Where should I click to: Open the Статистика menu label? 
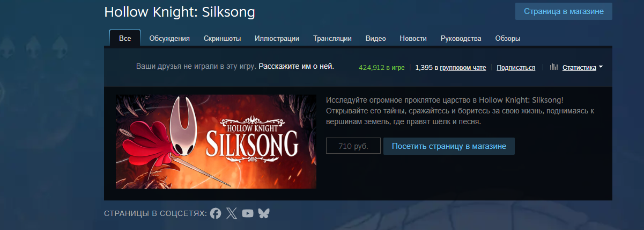tap(579, 68)
